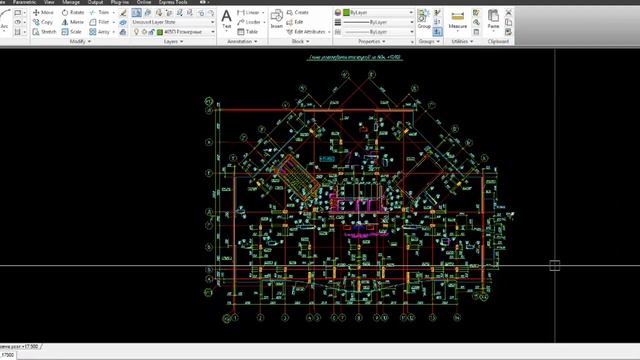Click the Match Properties icon in Clipboard
Screen dimensions: 640x360
pos(508,32)
